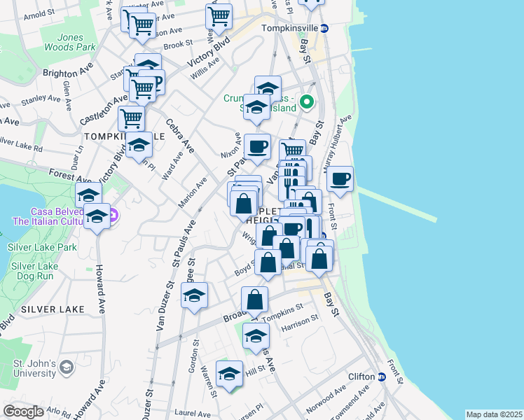Open the pink Casa Belvedere museum icon
Viewport: 524px width, 420px height.
pyautogui.click(x=116, y=212)
